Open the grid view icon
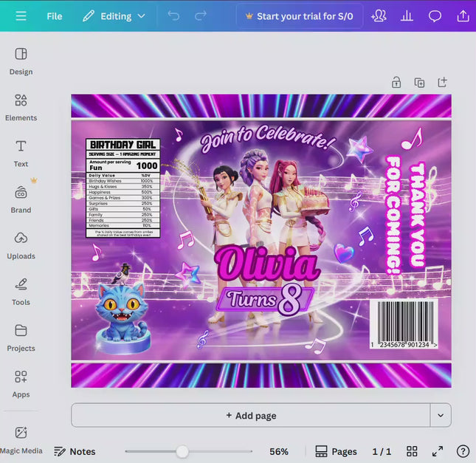The height and width of the screenshot is (463, 476). (412, 451)
